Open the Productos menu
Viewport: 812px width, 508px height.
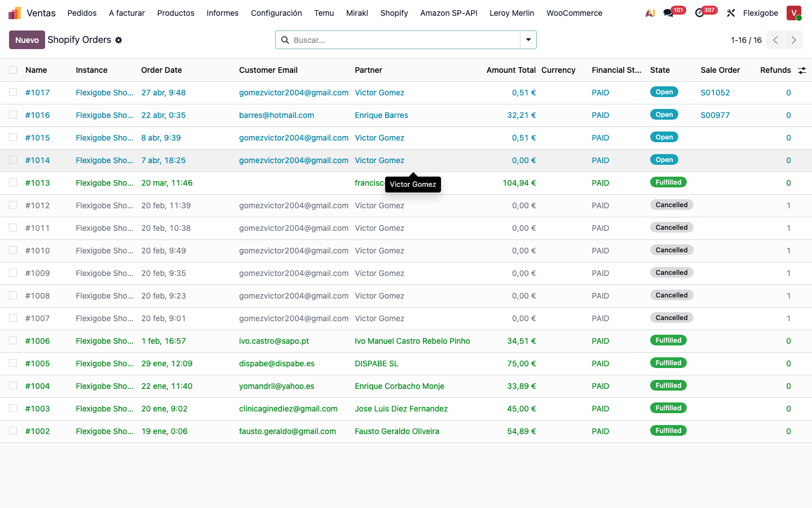[x=176, y=13]
